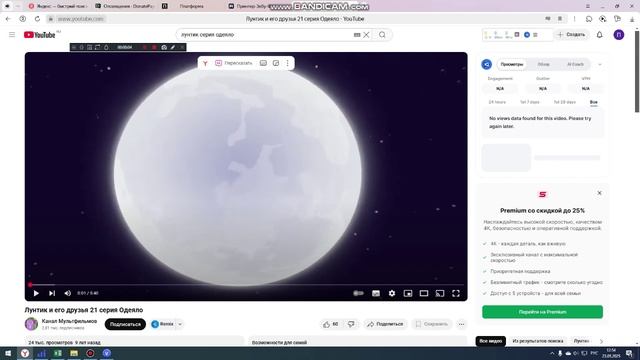Open YouTube notifications bell
The height and width of the screenshot is (360, 640).
click(x=599, y=35)
